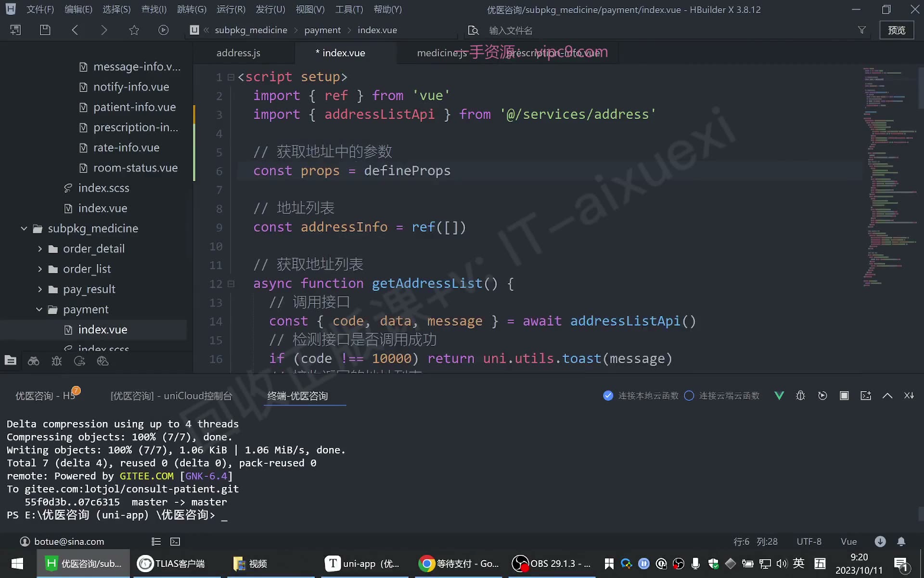Collapse the payment folder

pos(39,309)
